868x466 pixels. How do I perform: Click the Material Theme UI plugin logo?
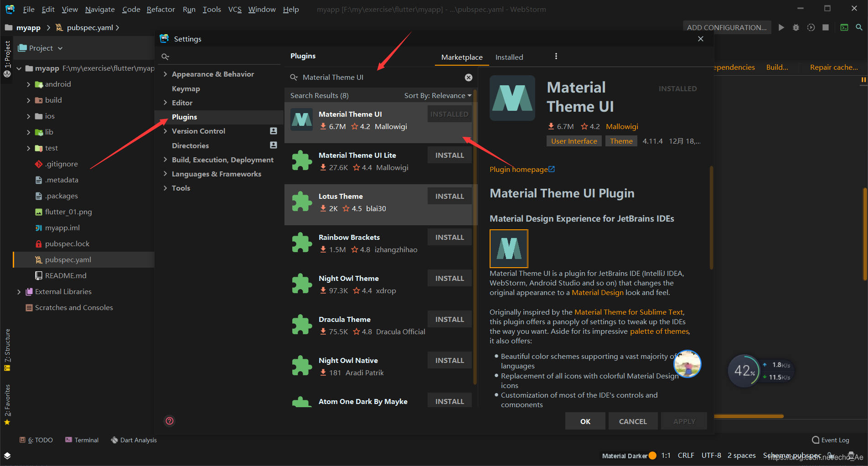[x=512, y=98]
